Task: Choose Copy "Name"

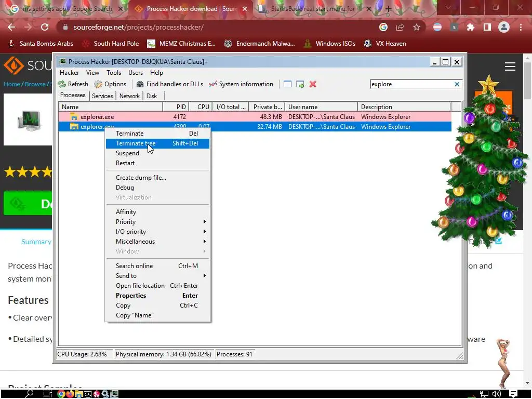Action: 158,315
